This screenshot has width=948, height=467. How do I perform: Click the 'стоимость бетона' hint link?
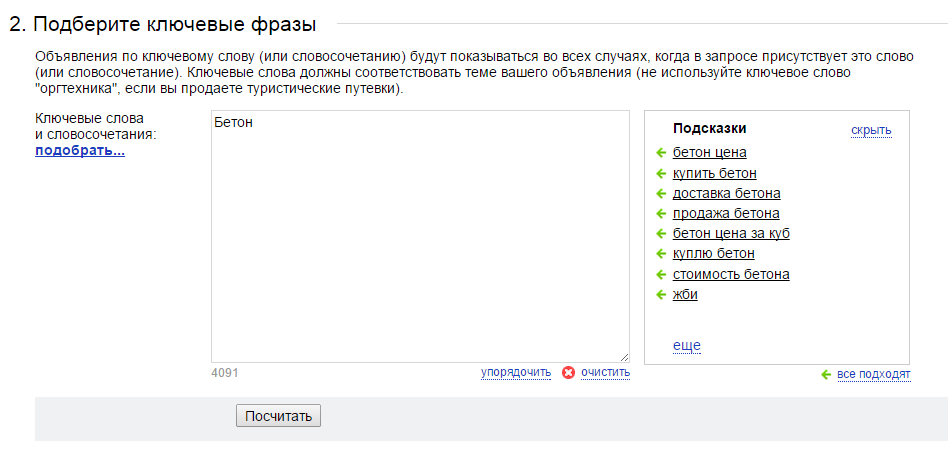(x=731, y=275)
